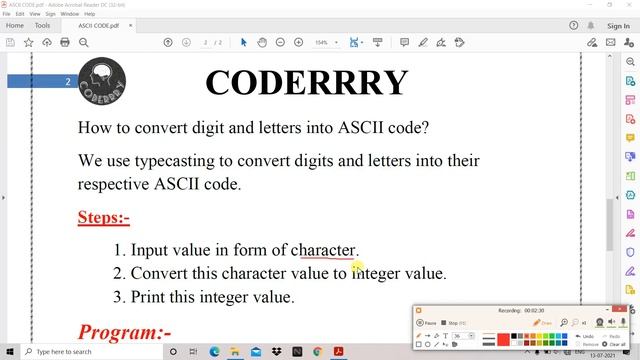Click recorder zoom in magnifier
This screenshot has height=360, width=640.
[x=564, y=322]
